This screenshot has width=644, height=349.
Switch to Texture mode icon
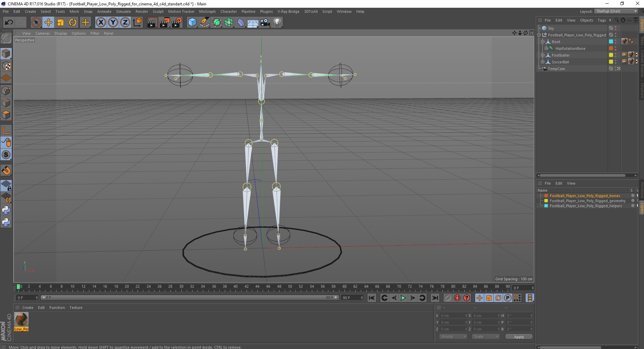6,66
